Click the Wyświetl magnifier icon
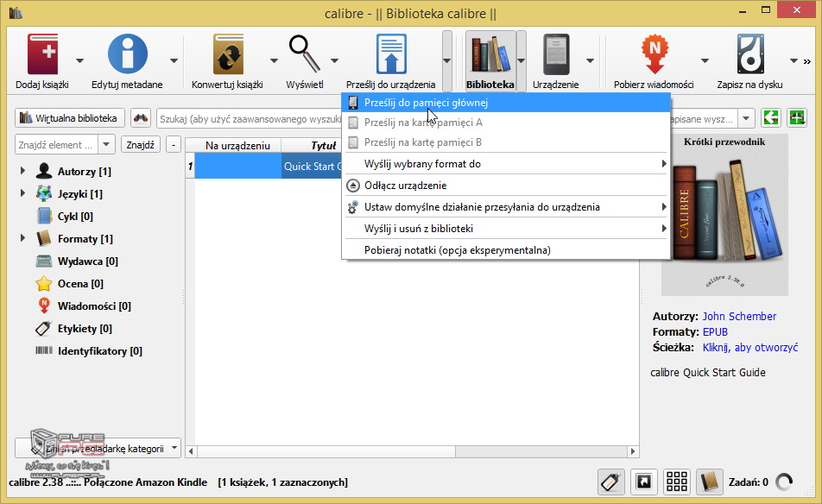The height and width of the screenshot is (504, 822). point(305,54)
